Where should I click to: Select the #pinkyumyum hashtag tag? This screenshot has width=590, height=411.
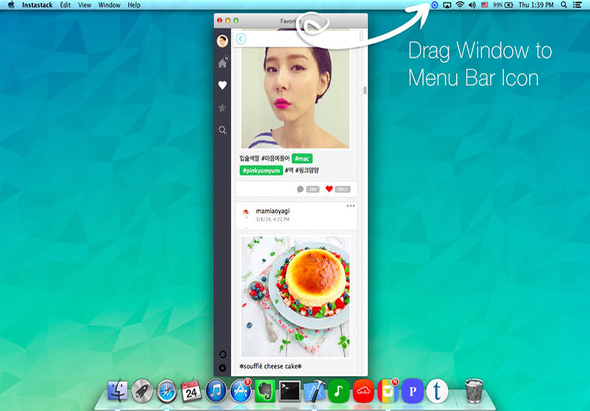click(x=261, y=170)
